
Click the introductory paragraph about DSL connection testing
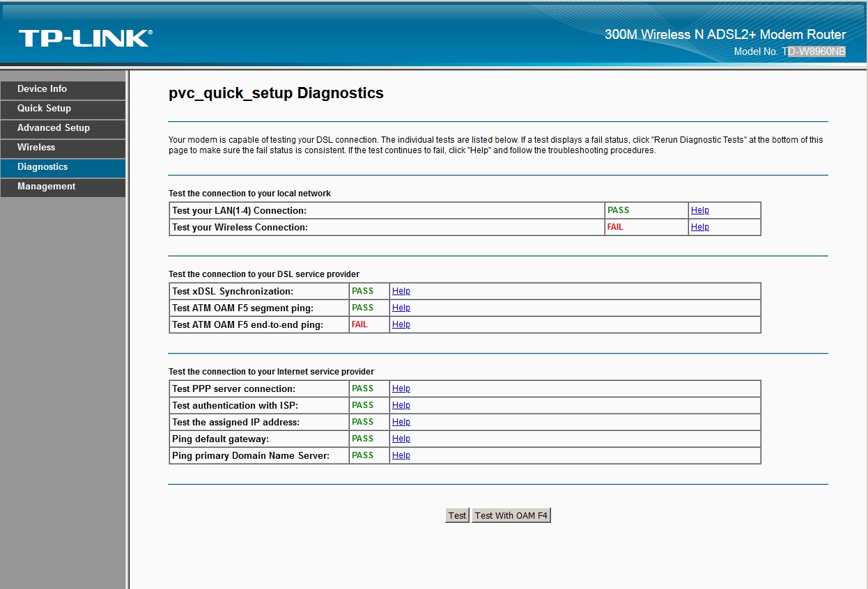pos(495,145)
